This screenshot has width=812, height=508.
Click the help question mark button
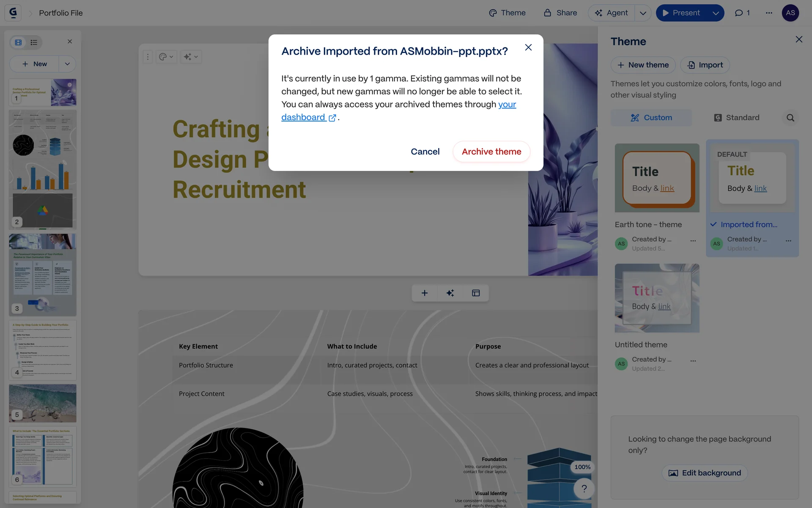pyautogui.click(x=584, y=489)
